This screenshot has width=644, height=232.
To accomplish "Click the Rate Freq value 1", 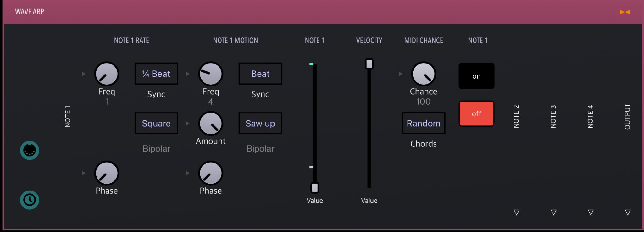I will coord(107,102).
